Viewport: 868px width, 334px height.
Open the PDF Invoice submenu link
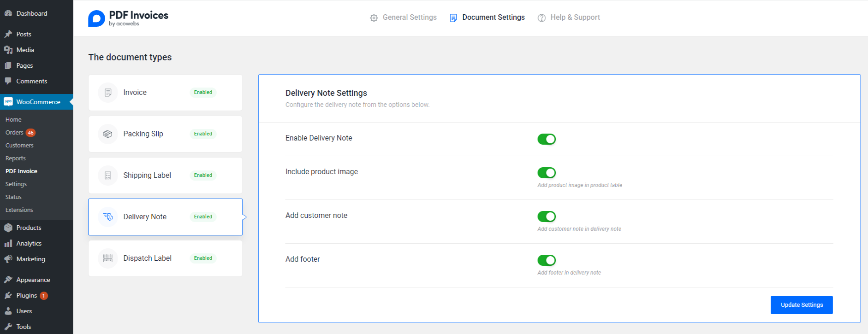[x=21, y=171]
